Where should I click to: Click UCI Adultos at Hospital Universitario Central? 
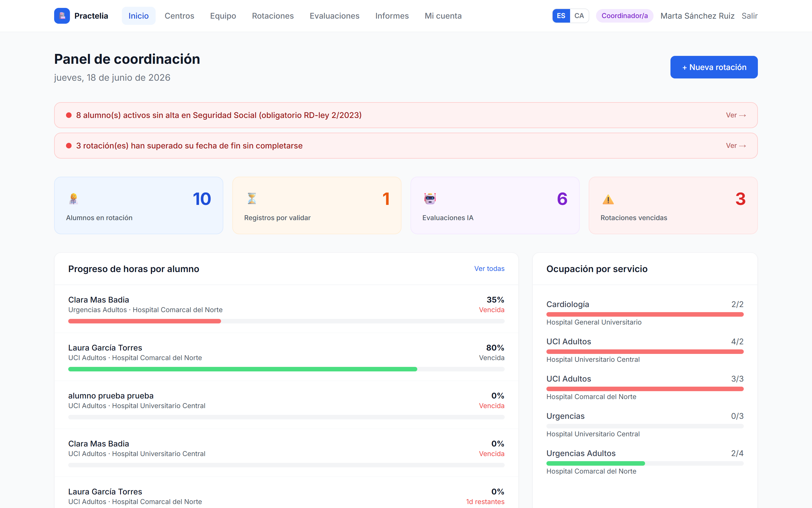point(569,341)
